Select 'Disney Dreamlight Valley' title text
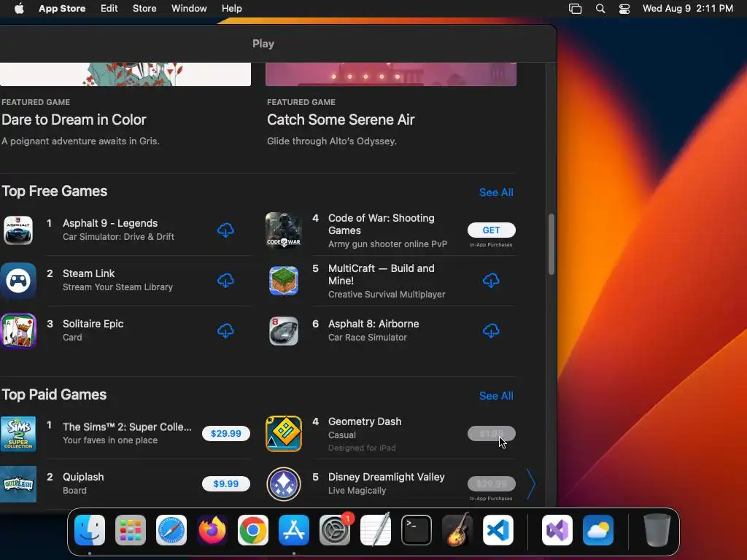Image resolution: width=747 pixels, height=560 pixels. (387, 477)
